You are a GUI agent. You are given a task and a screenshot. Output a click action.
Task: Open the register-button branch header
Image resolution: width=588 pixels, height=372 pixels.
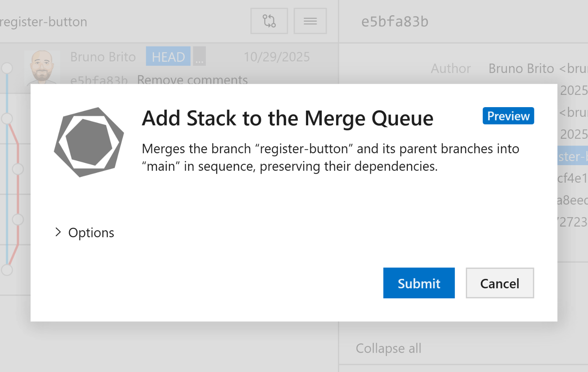(x=43, y=21)
